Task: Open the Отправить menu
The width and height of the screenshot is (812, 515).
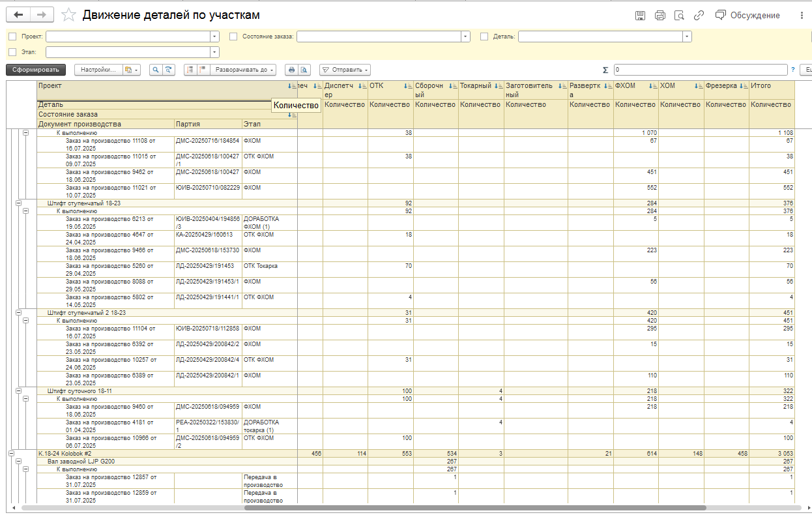Action: [x=345, y=70]
